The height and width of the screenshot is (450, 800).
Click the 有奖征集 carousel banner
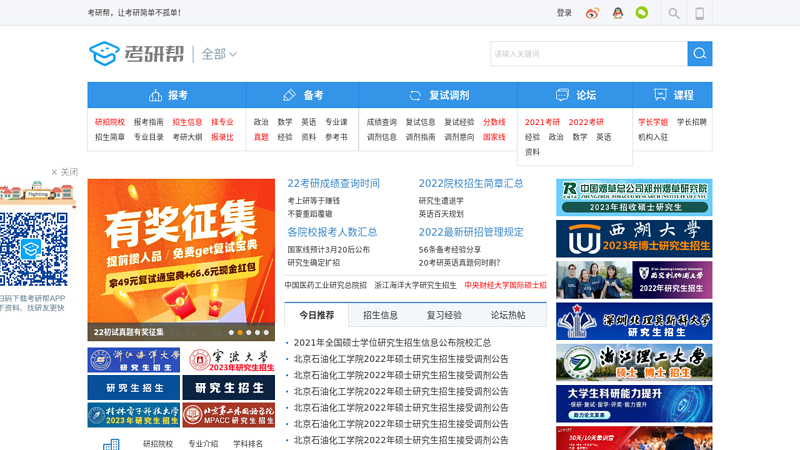tap(181, 260)
